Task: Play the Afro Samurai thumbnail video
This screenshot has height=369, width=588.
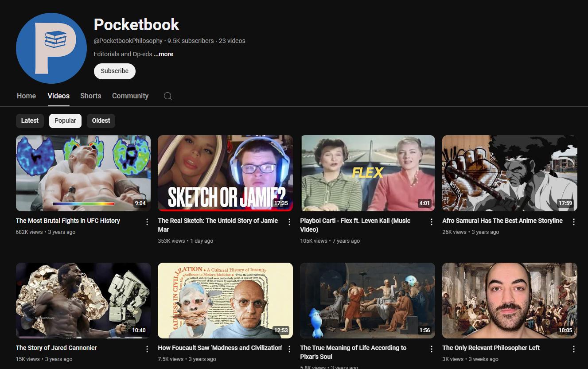Action: [x=510, y=173]
